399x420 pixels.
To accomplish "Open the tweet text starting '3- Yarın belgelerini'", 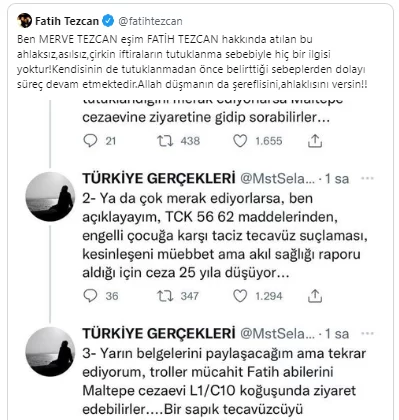I will (x=224, y=381).
